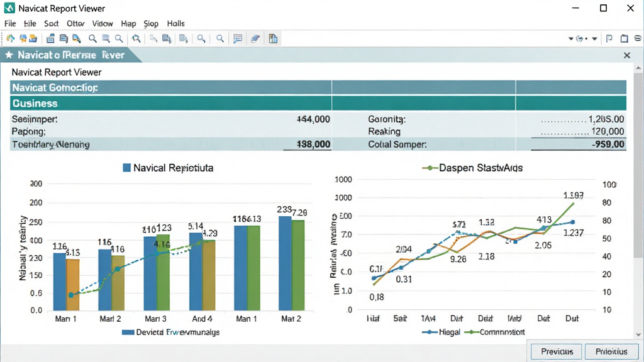Open the Halls menu
This screenshot has height=362, width=644.
point(176,23)
